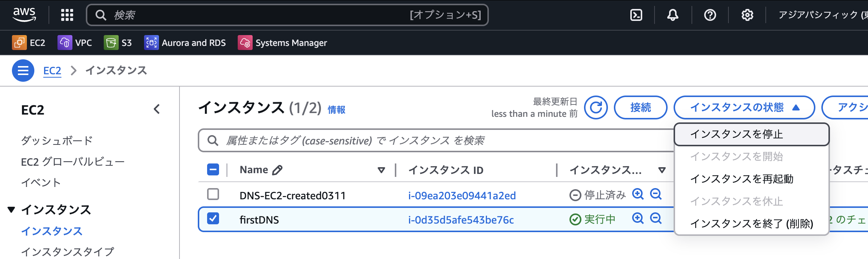The width and height of the screenshot is (868, 259).
Task: Check the DNS-EC2-created0311 row checkbox
Action: (213, 194)
